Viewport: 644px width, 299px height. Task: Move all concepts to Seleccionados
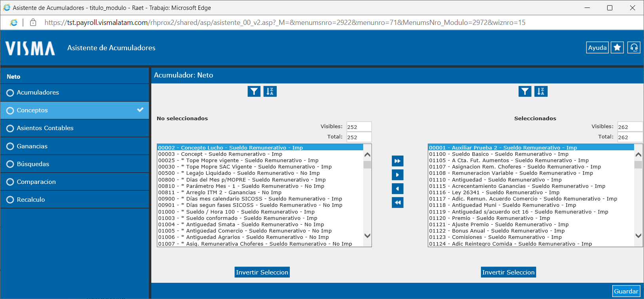pyautogui.click(x=397, y=161)
